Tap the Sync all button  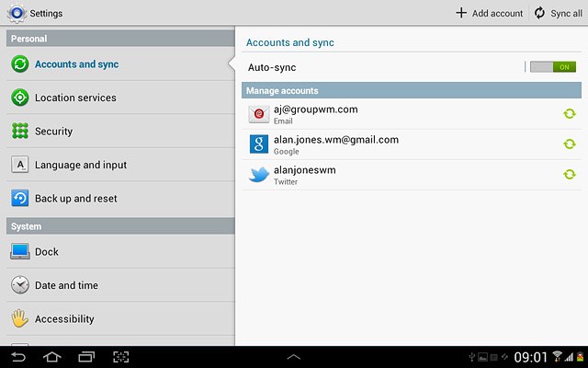click(558, 13)
